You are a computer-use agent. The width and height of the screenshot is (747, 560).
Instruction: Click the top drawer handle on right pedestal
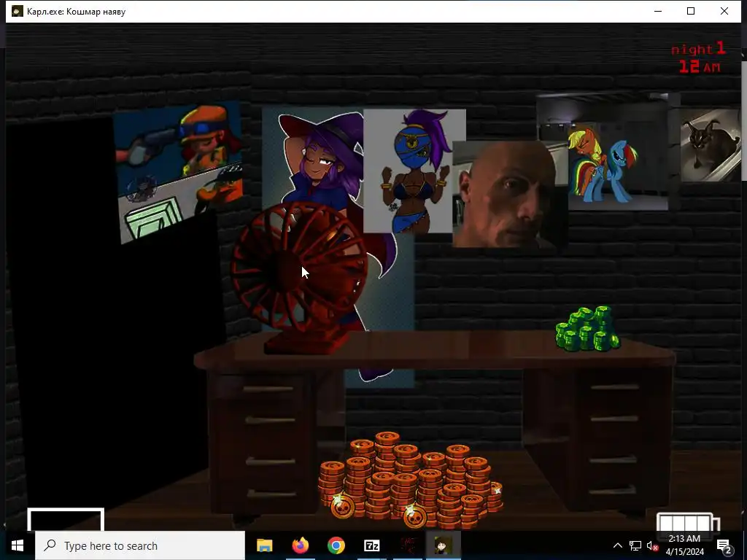coord(615,387)
